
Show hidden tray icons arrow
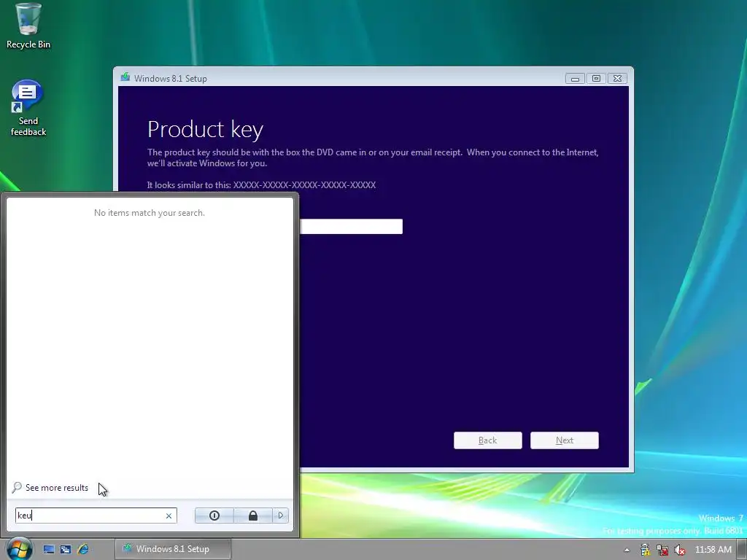(x=627, y=550)
